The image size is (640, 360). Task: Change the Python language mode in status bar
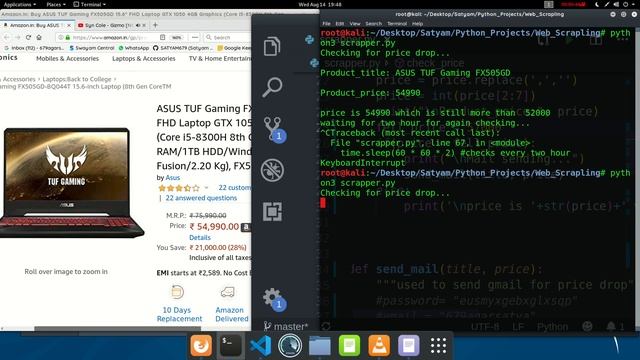(x=552, y=327)
